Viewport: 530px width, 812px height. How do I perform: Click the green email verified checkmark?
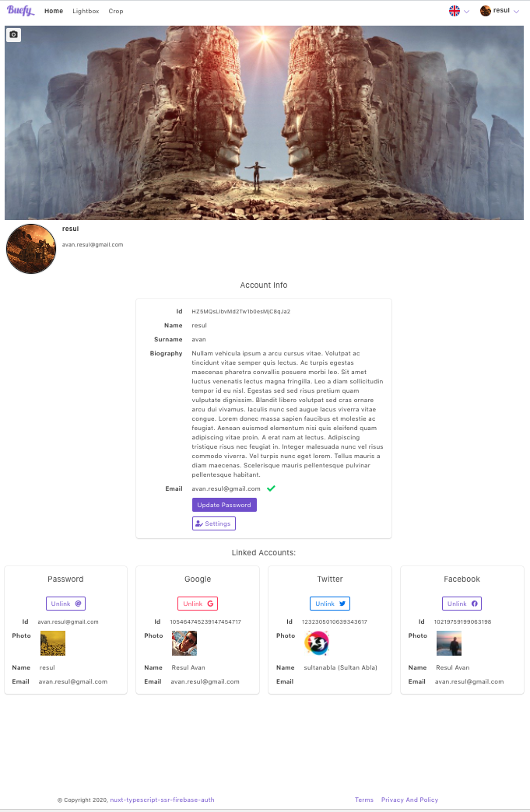[x=271, y=488]
